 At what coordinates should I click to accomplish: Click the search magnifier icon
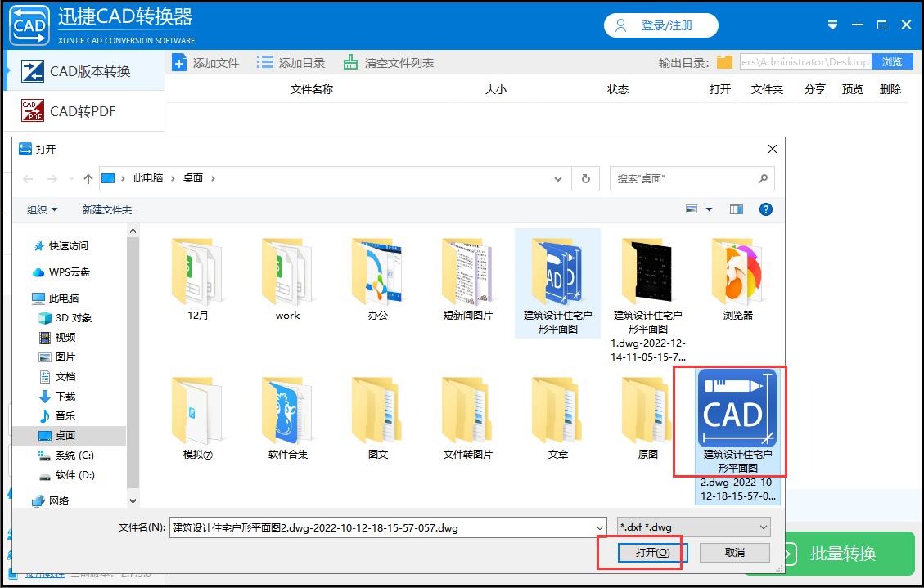coord(761,178)
